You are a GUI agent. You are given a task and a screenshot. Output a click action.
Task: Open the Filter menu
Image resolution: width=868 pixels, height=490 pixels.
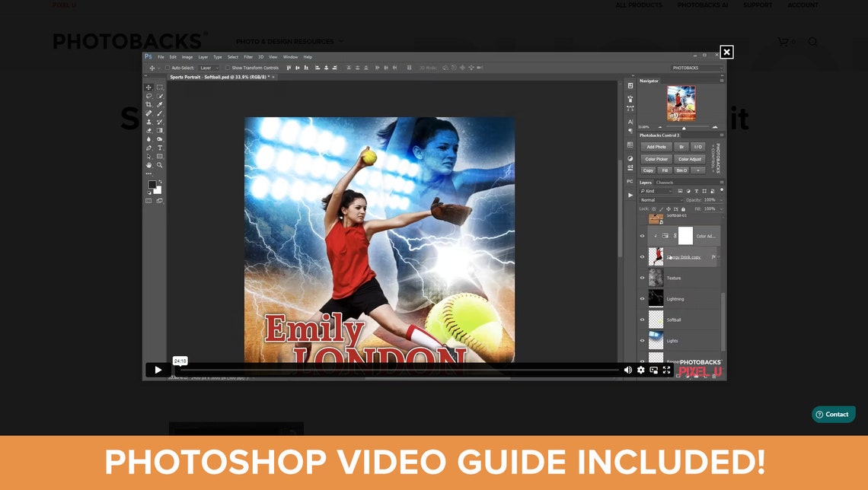point(248,56)
